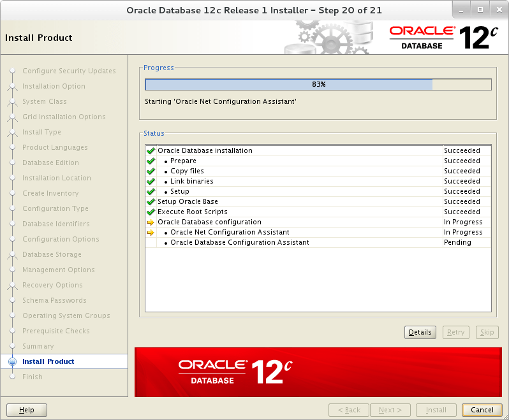Viewport: 509px width, 420px height.
Task: Click 'Link binaries' status row text
Action: click(191, 181)
